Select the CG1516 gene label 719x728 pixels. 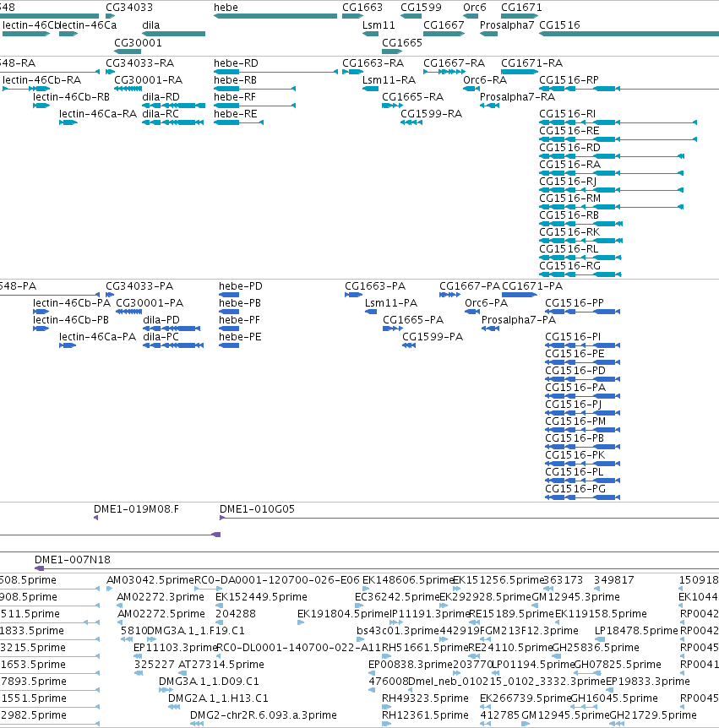point(559,25)
